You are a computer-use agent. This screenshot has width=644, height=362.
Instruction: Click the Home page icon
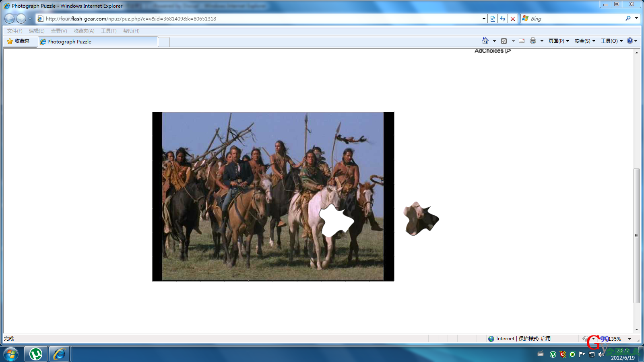tap(485, 41)
